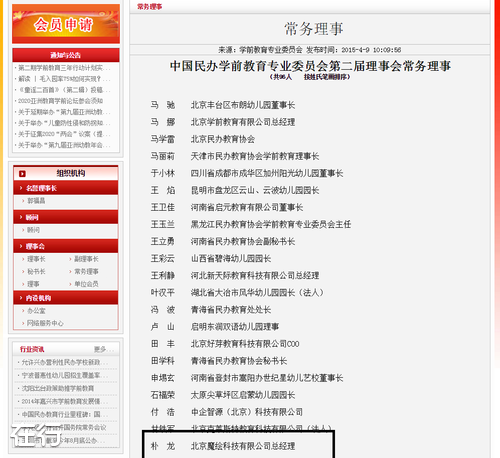Screen dimensions: 500x458
Task: Open the gray 顾问 sub-link
Action: pos(33,230)
